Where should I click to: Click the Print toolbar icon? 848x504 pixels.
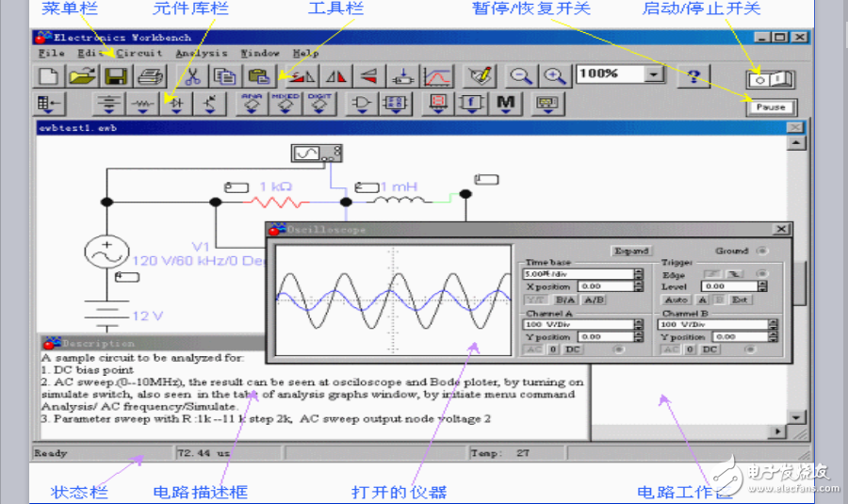click(x=150, y=76)
